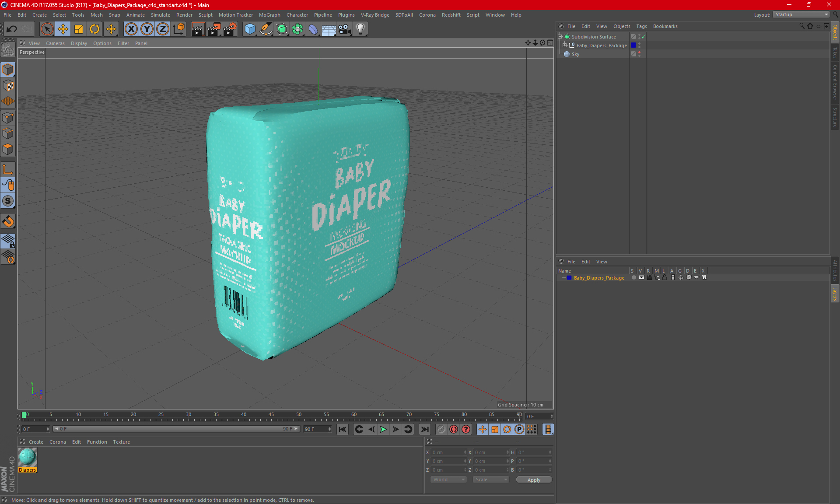Image resolution: width=840 pixels, height=504 pixels.
Task: Open World coordinate dropdown
Action: coord(448,479)
